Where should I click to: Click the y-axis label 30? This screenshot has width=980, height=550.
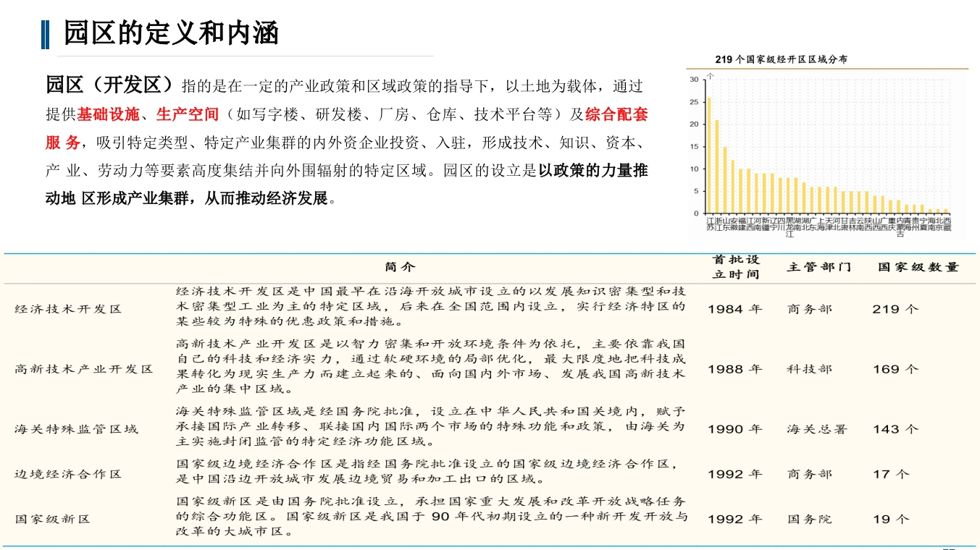694,79
